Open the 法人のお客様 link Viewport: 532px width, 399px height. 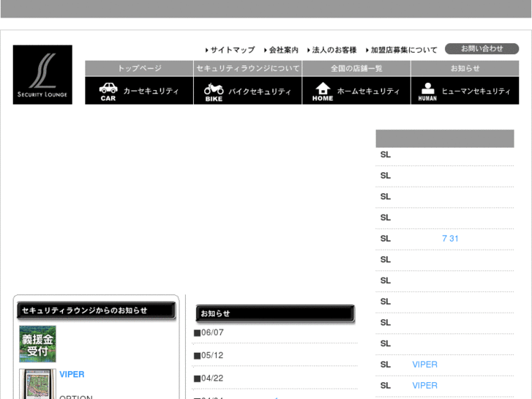tap(331, 50)
